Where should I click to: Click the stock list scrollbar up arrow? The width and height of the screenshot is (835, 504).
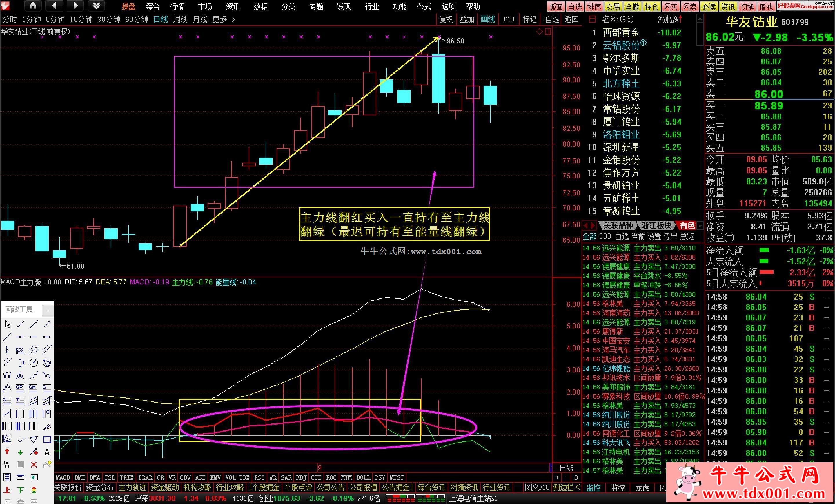click(x=700, y=19)
